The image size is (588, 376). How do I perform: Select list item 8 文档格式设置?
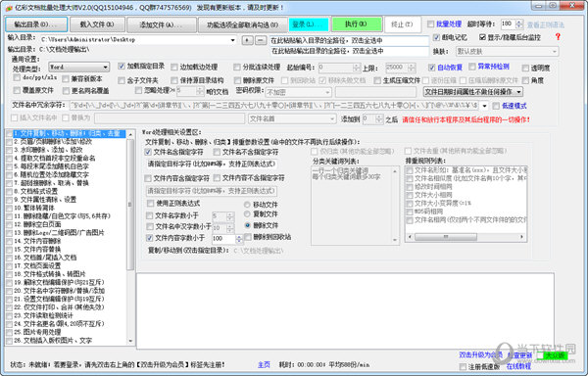[36, 191]
